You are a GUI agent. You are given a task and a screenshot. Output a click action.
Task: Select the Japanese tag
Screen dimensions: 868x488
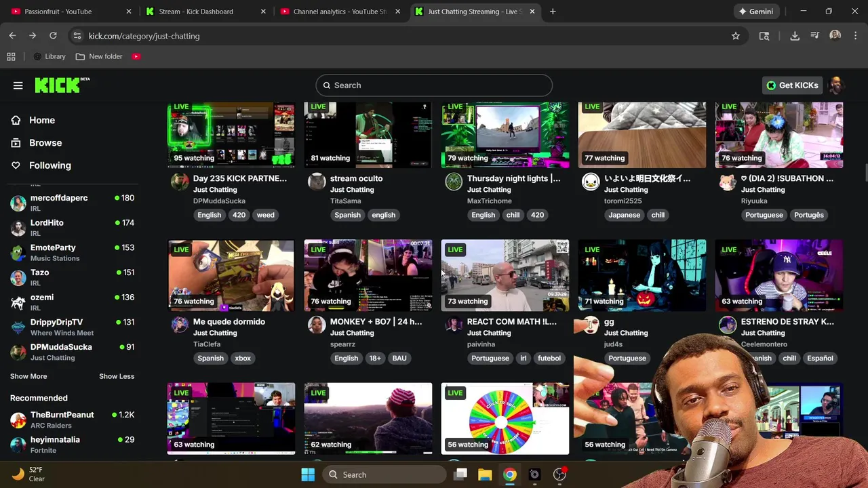624,215
